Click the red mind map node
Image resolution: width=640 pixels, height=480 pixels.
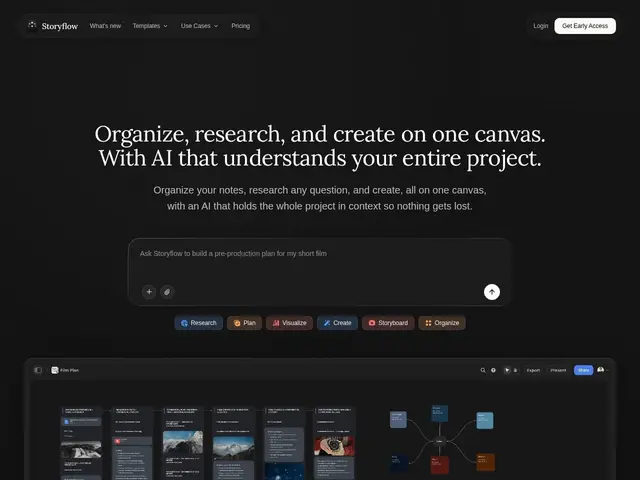pos(440,465)
